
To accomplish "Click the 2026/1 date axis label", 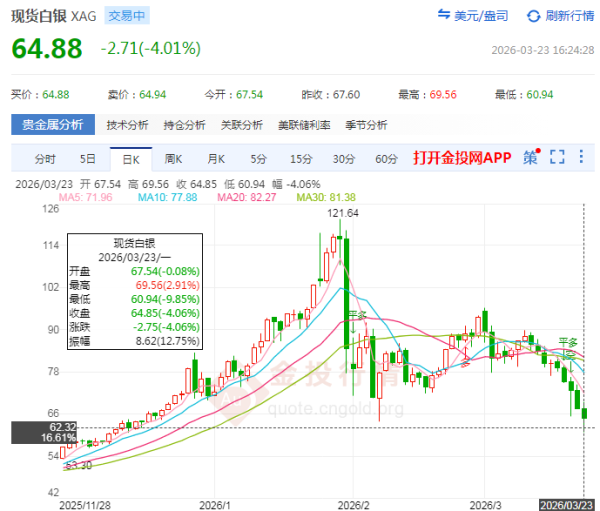I will [x=215, y=505].
